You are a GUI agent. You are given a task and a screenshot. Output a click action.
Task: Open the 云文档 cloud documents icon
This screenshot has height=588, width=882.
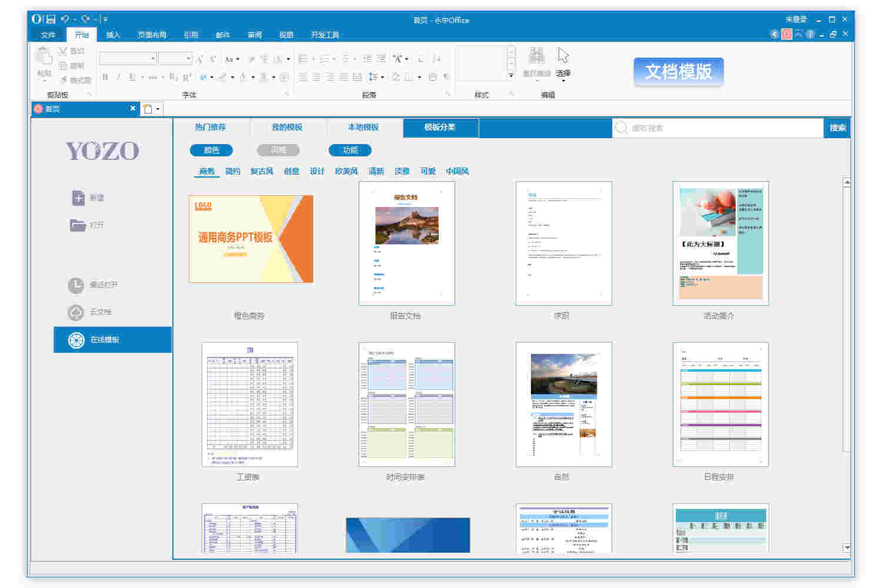coord(76,312)
